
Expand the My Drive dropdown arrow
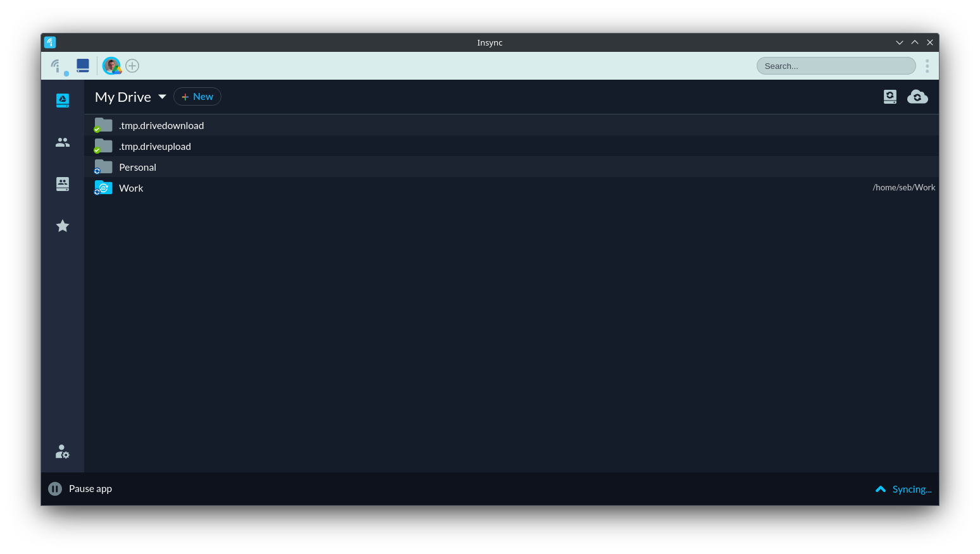162,97
